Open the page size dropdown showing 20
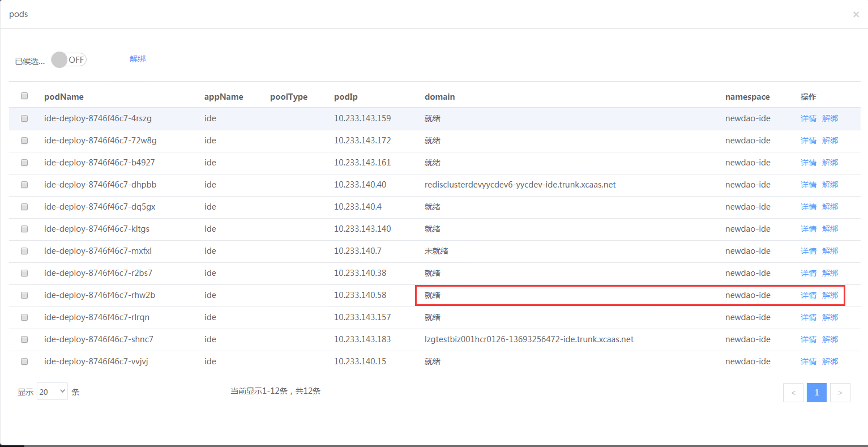The image size is (868, 447). (52, 391)
